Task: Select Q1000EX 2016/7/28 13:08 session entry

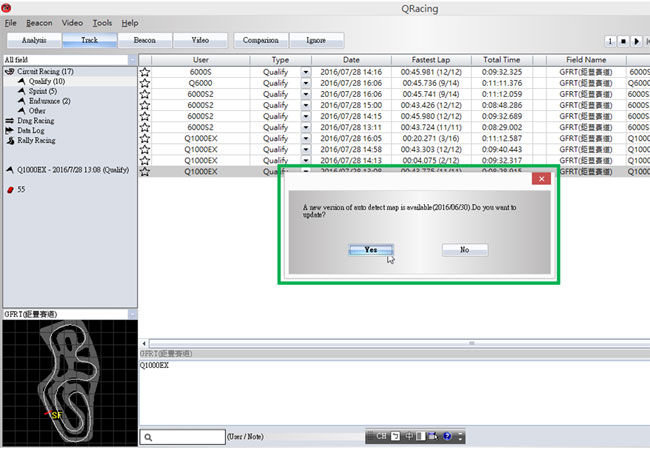Action: point(73,170)
